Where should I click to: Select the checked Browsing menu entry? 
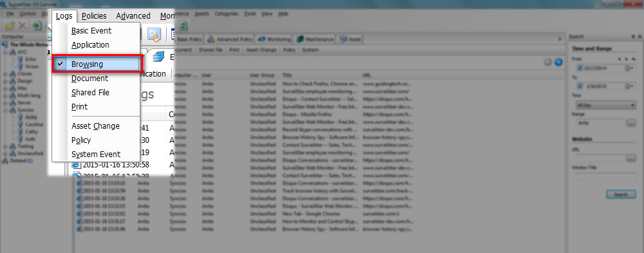coord(97,64)
